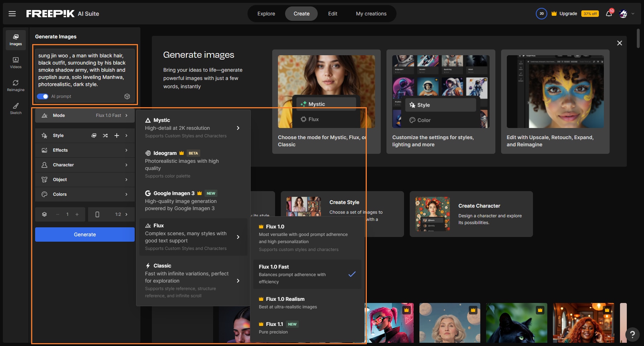Screen dimensions: 644x346
Task: Select the Videos sidebar tool
Action: coord(16,63)
